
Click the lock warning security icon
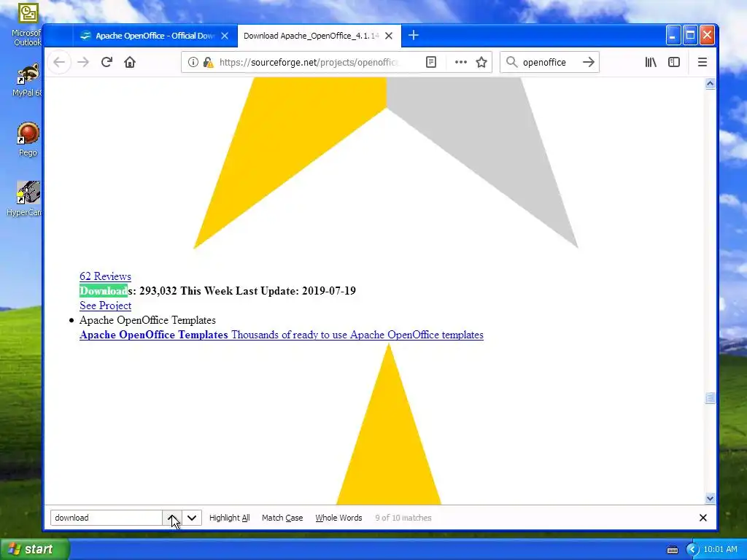[x=208, y=62]
